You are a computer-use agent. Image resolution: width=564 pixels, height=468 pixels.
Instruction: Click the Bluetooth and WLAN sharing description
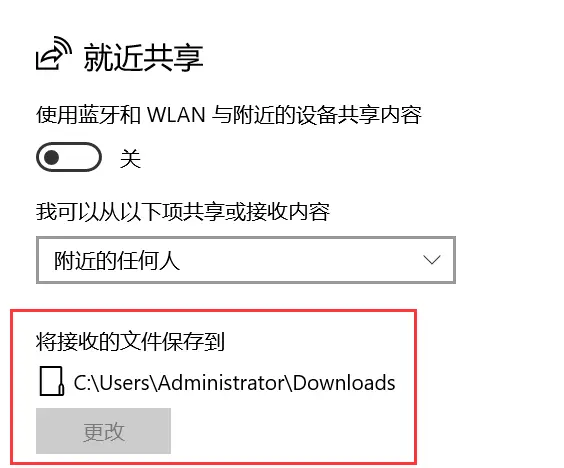coord(228,115)
